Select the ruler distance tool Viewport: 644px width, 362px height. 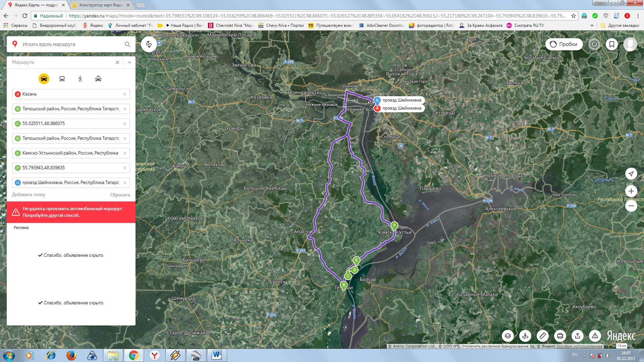pos(543,336)
